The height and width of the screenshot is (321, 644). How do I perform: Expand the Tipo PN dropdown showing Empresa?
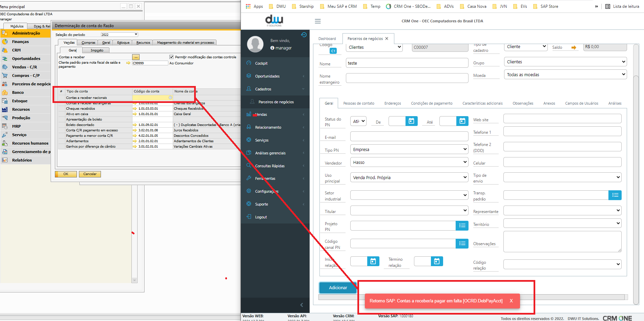point(409,149)
